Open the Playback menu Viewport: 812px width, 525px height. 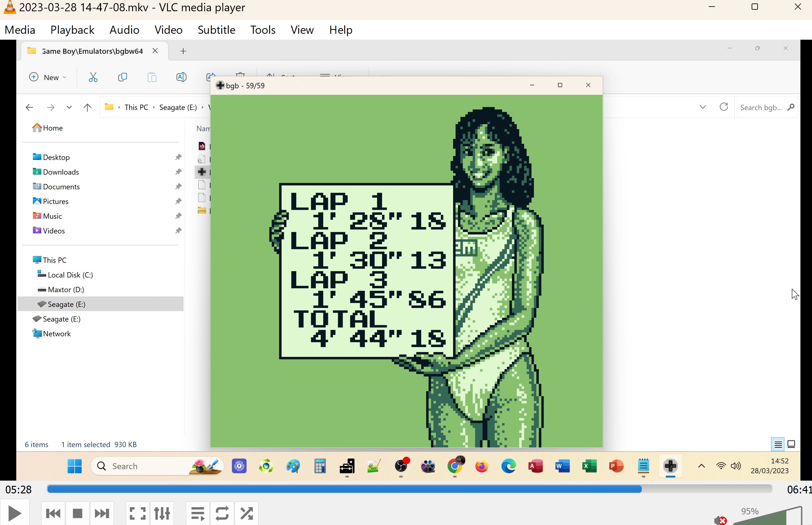click(x=72, y=30)
